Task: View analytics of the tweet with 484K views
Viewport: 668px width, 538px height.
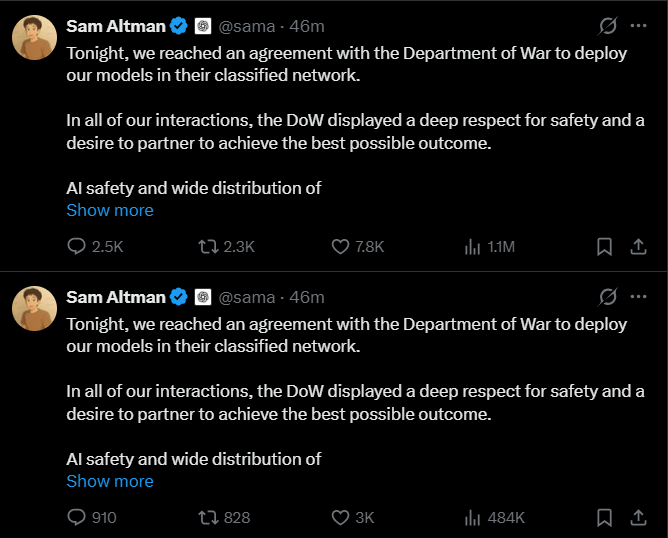Action: 473,517
